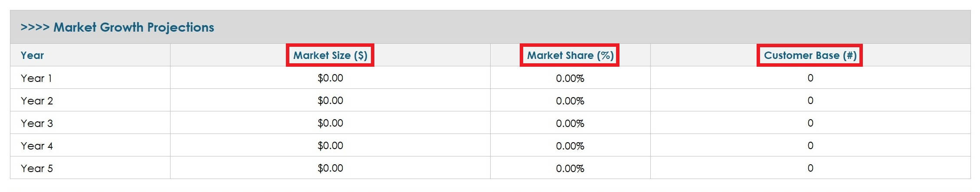
Task: Select the Customer Base (#) header
Action: pyautogui.click(x=810, y=55)
